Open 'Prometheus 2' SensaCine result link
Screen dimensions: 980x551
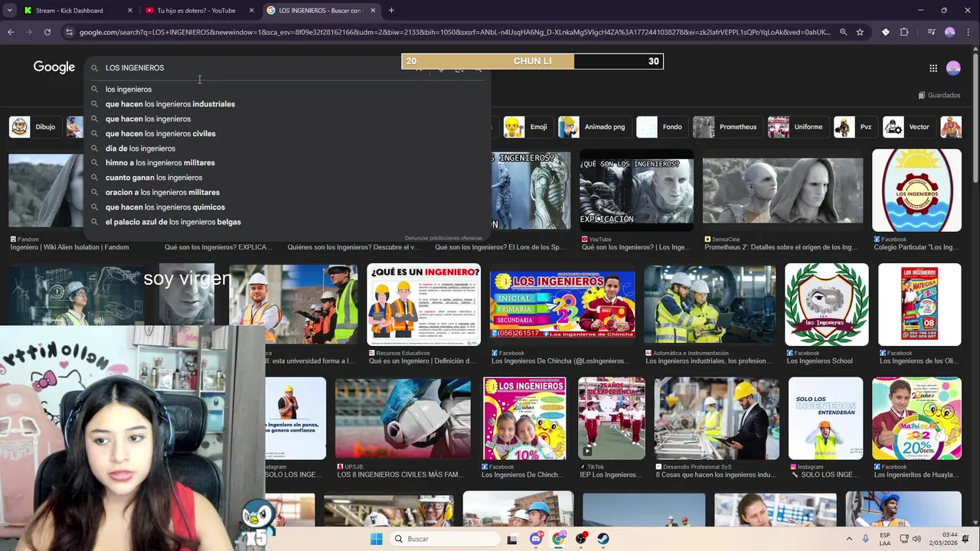[781, 247]
